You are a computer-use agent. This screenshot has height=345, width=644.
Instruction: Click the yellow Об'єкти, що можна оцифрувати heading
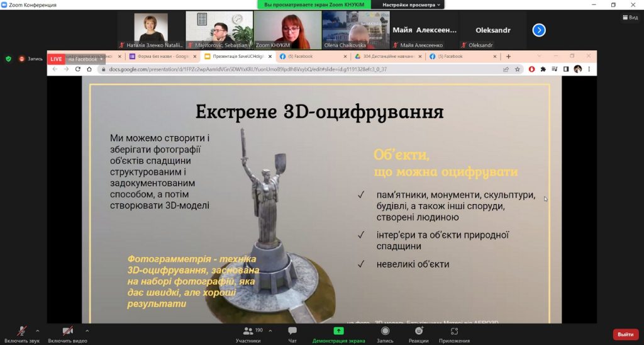click(x=445, y=163)
